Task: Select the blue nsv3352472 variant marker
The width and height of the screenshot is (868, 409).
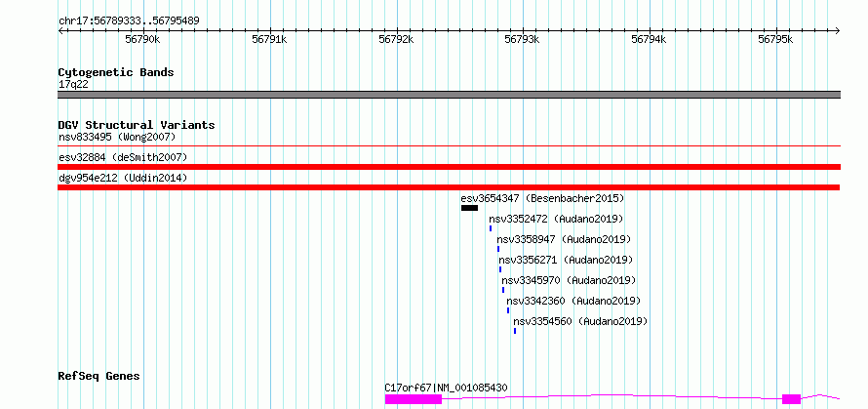Action: point(491,228)
